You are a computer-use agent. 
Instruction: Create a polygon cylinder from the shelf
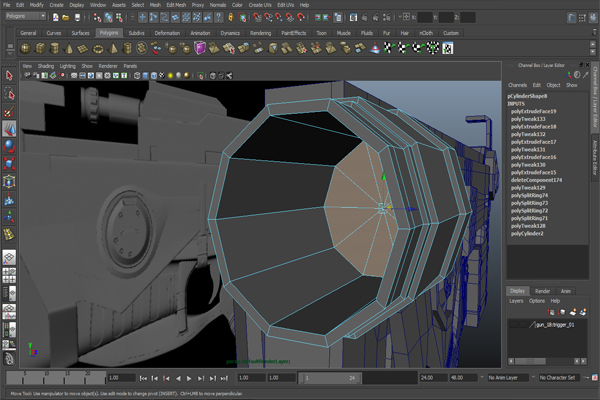pos(55,48)
